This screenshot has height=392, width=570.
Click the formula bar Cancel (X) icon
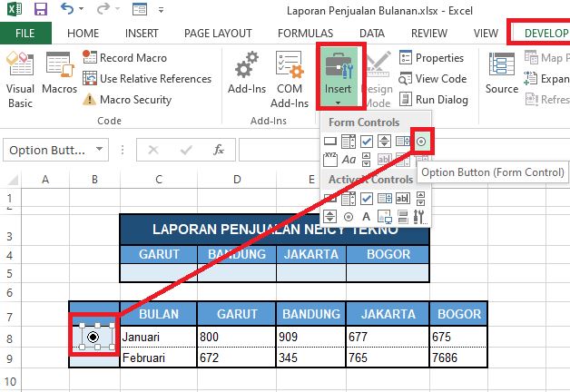153,150
